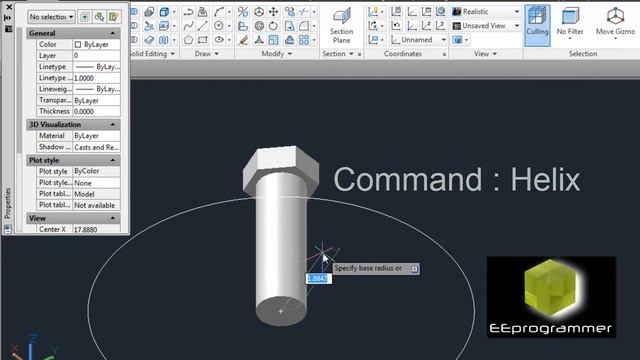This screenshot has width=640, height=360.
Task: Click the Arc draw tool
Action: tap(219, 12)
